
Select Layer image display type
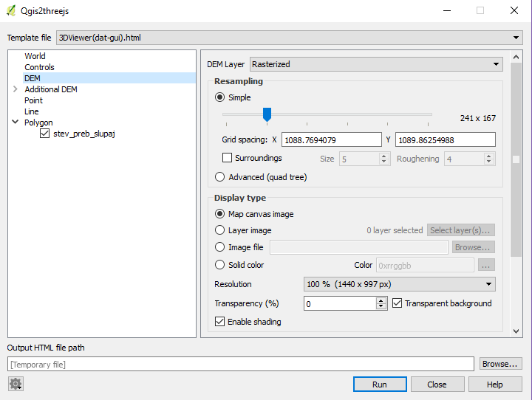pos(220,230)
